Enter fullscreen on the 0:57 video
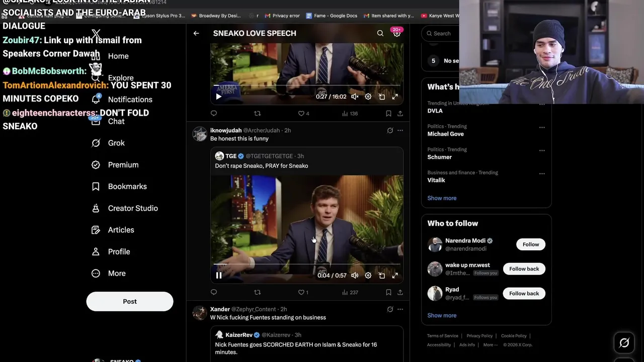This screenshot has width=644, height=362. click(x=395, y=275)
